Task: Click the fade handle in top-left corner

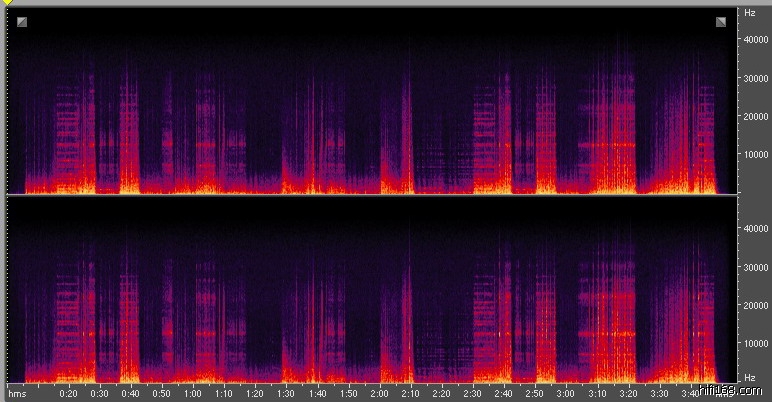Action: (x=22, y=21)
